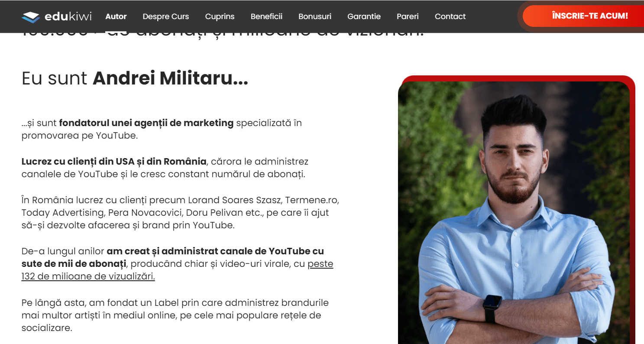Viewport: 644px width, 344px height.
Task: Open the Contact menu item
Action: (x=450, y=16)
